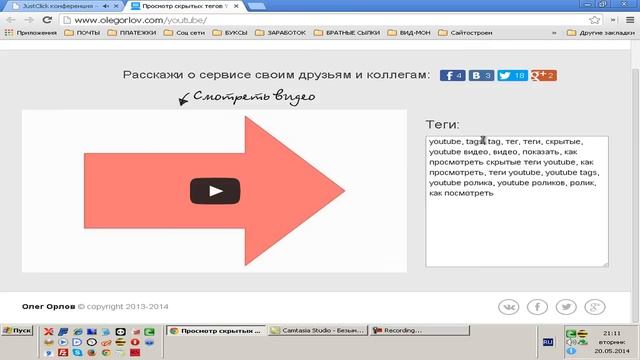Viewport: 640px width, 360px height.
Task: Switch to the Recording taskbar window
Action: pyautogui.click(x=420, y=331)
